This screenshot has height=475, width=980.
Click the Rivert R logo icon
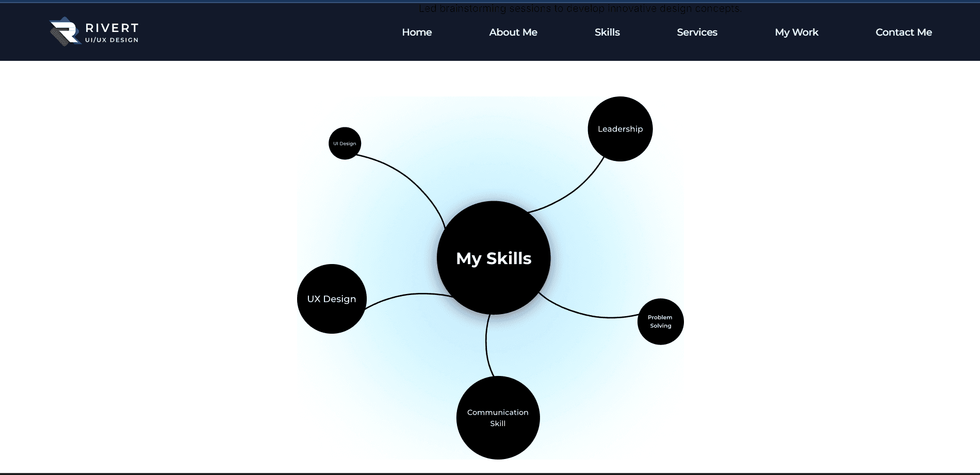coord(64,31)
